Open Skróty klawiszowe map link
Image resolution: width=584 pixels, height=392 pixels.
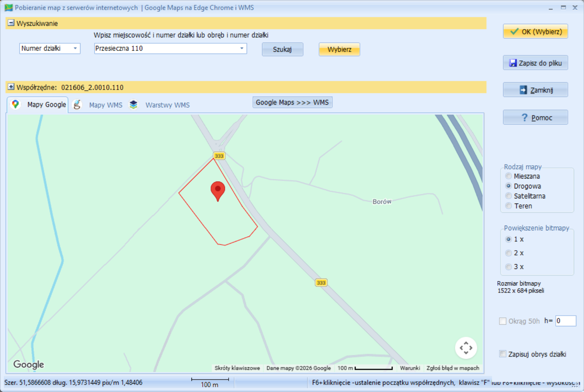point(237,368)
